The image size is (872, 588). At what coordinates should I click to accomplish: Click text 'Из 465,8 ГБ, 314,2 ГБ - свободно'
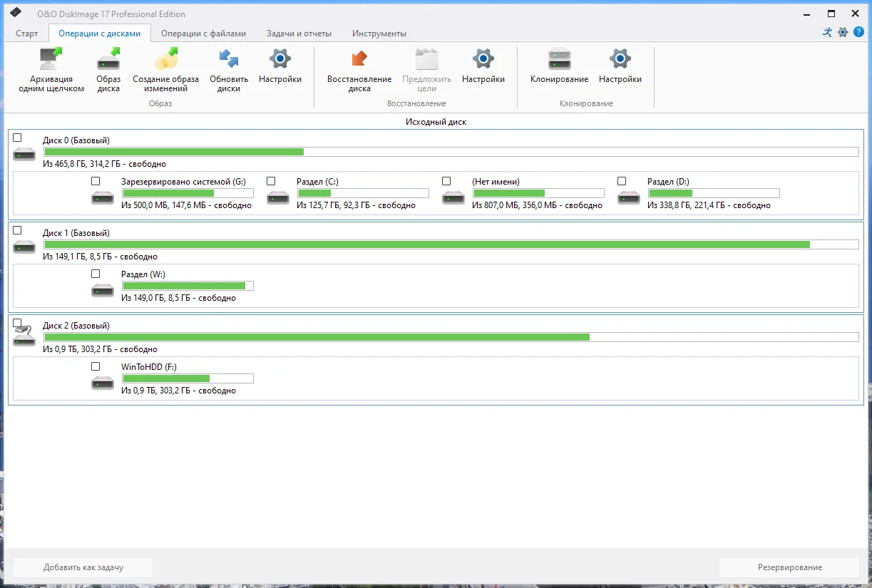coord(104,164)
